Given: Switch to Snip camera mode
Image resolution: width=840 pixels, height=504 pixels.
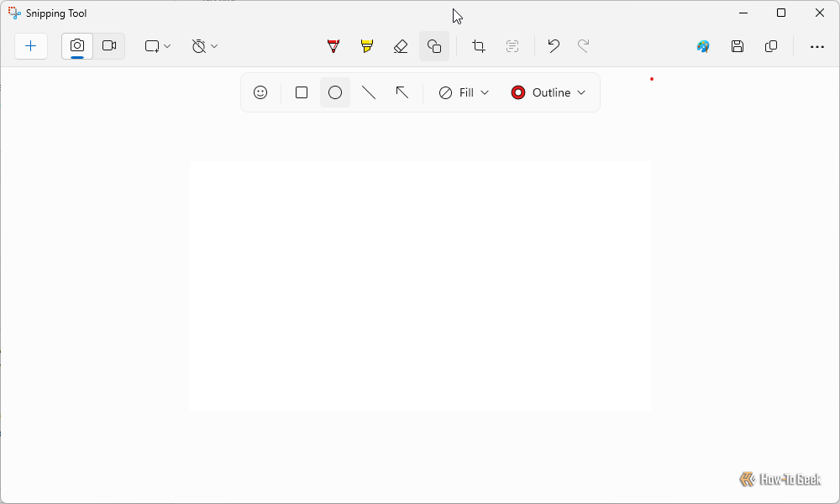Looking at the screenshot, I should tap(77, 46).
